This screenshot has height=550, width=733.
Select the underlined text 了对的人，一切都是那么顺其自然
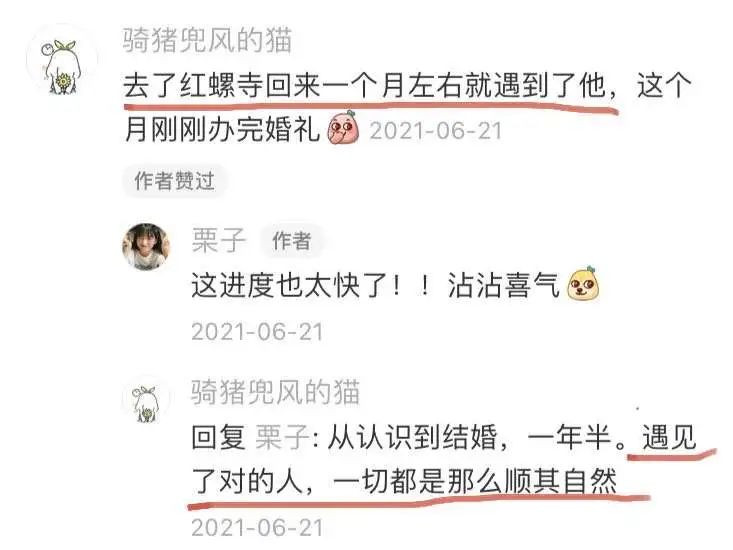click(x=404, y=481)
